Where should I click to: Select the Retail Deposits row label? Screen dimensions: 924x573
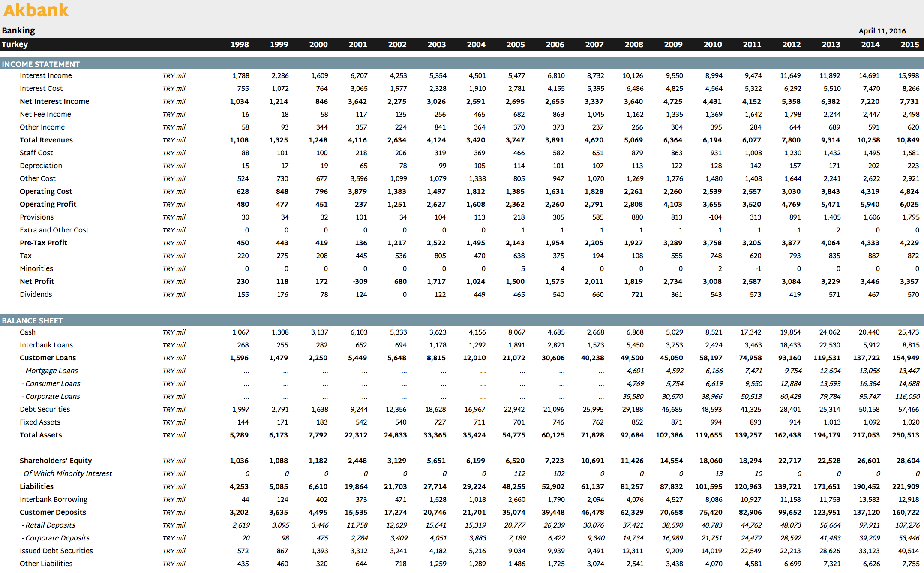[x=48, y=525]
